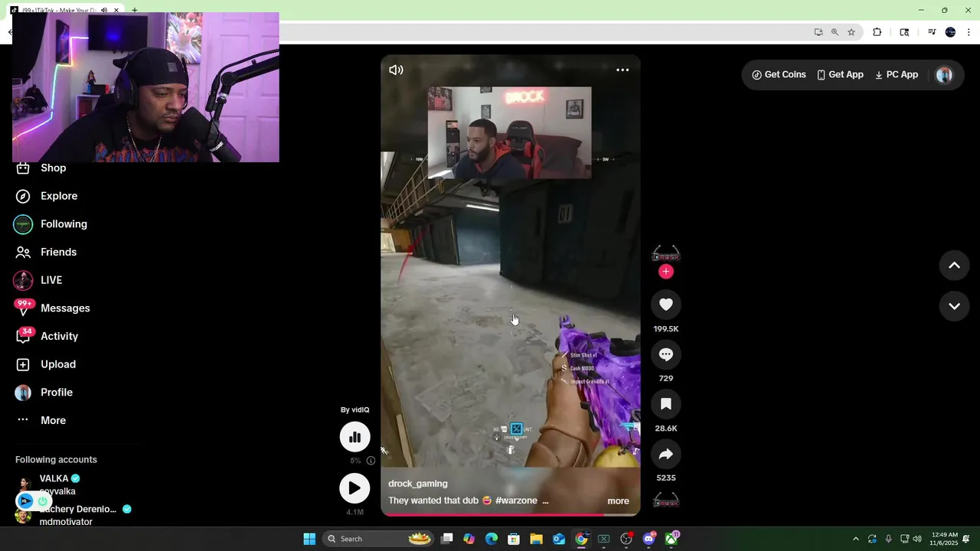Open the Xbox app from the taskbar

(671, 539)
